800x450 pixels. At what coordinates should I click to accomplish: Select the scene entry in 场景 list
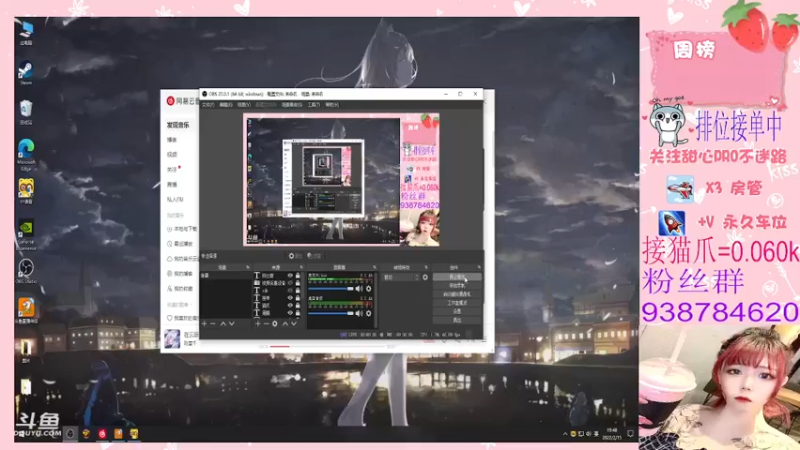point(225,276)
